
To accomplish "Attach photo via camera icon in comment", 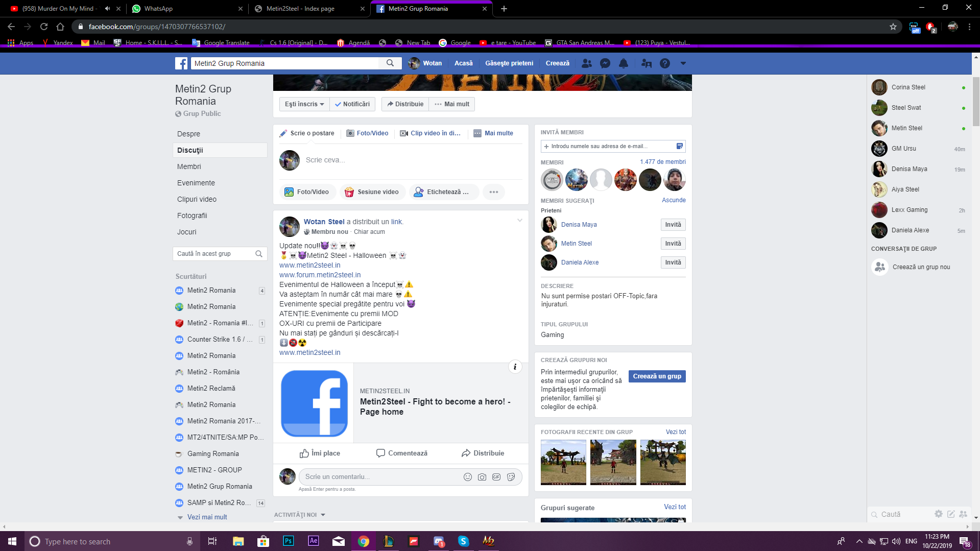I will (482, 477).
